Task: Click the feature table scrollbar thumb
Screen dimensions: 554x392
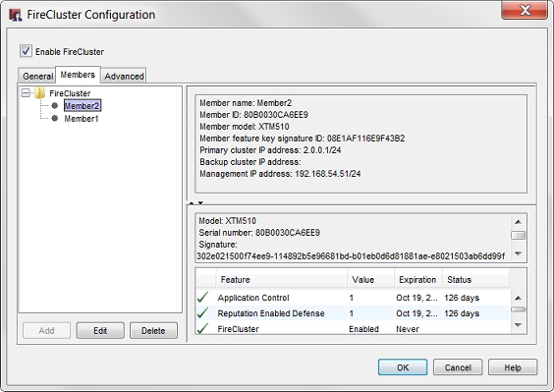Action: tap(518, 309)
